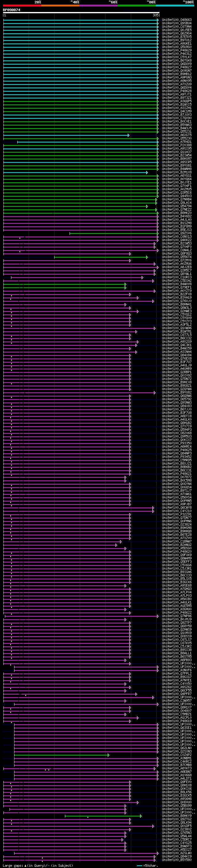Select hit label UniRef100_Q6CWY8
197x868 pixels.
tap(177, 507)
